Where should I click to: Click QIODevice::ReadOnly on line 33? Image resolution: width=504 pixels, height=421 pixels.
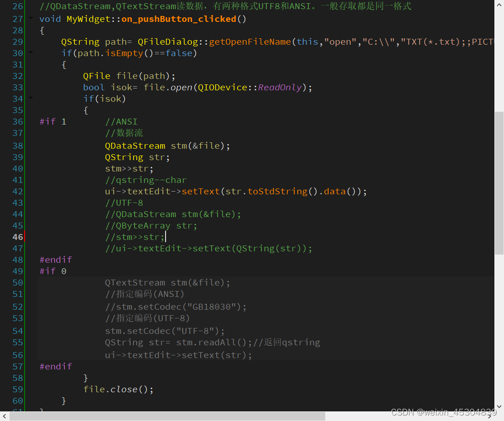249,87
